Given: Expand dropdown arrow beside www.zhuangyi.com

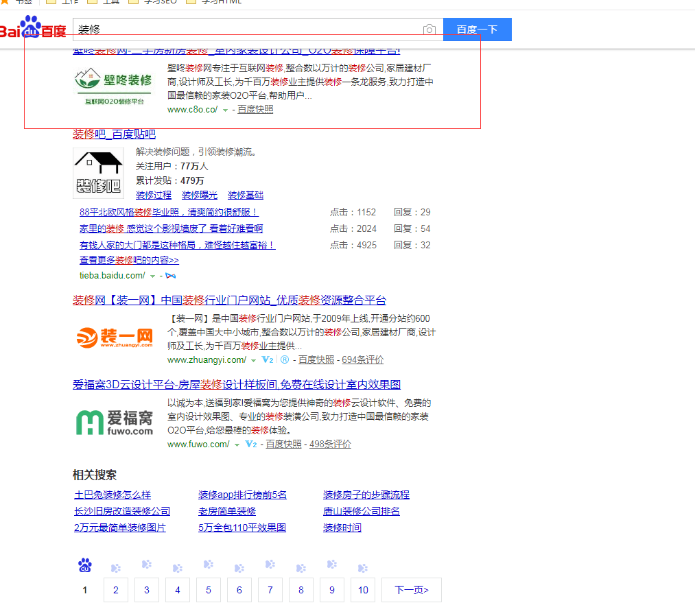Looking at the screenshot, I should [x=254, y=360].
